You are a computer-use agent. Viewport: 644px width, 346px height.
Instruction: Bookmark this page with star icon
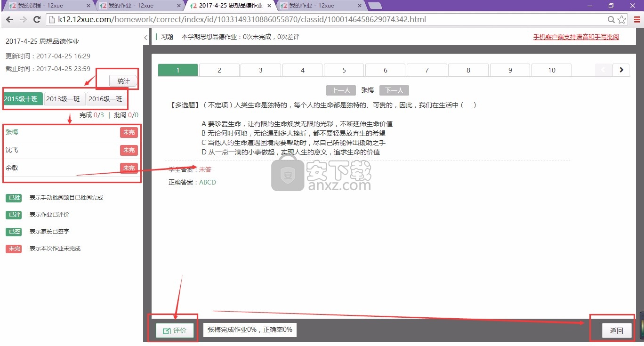coord(622,20)
